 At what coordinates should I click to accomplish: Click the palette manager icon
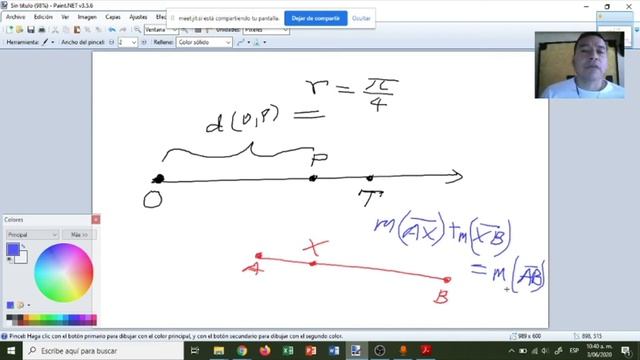pos(20,305)
